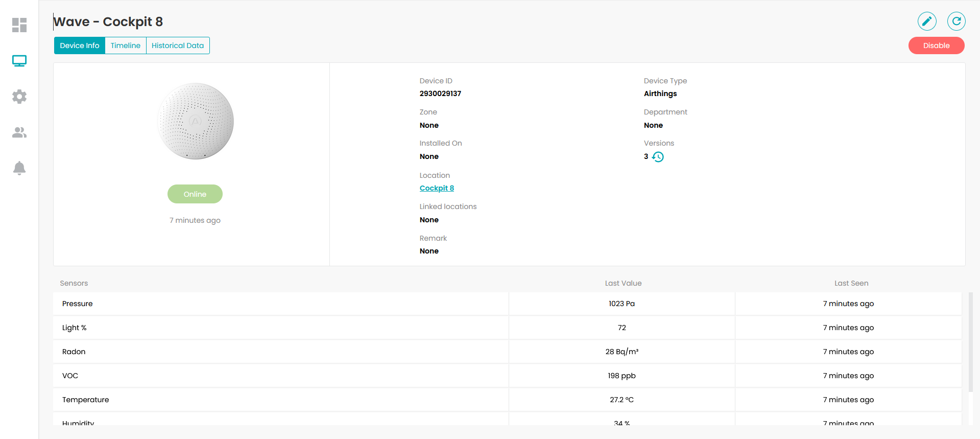Click the Pressure sensor row name
This screenshot has width=980, height=439.
[x=78, y=304]
